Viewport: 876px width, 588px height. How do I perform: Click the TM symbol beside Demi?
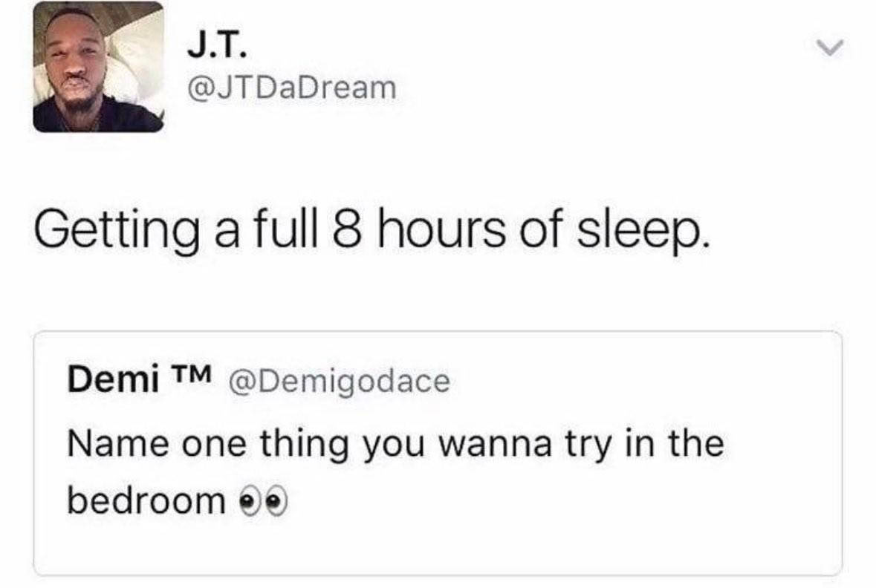191,374
